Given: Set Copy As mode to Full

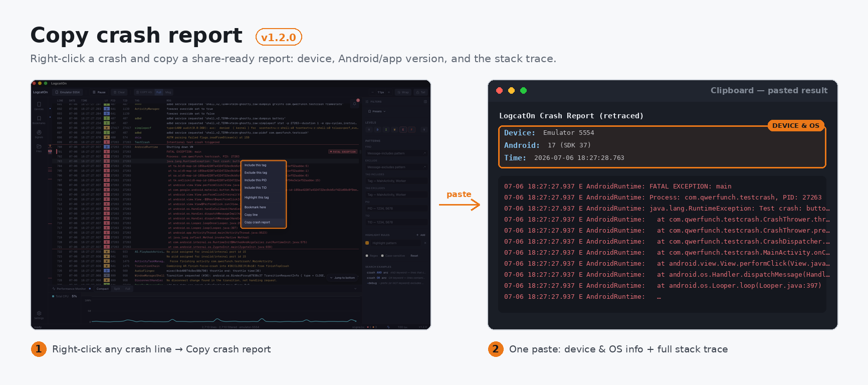Looking at the screenshot, I should 159,92.
